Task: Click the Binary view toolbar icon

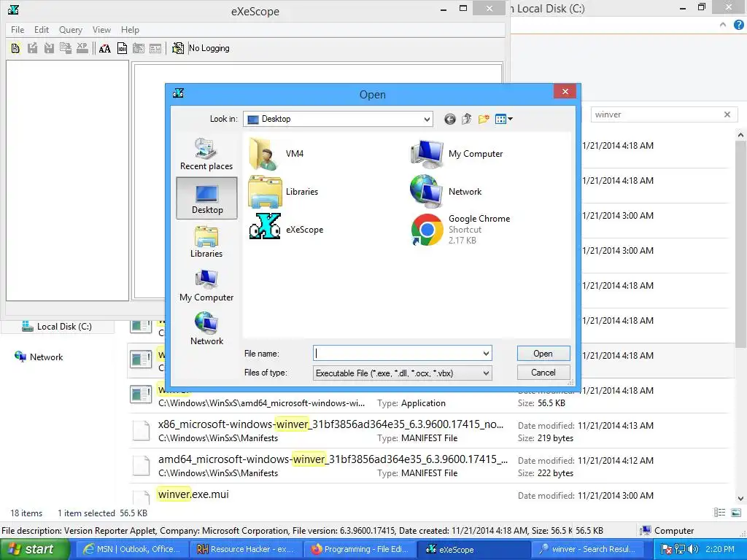Action: point(122,48)
